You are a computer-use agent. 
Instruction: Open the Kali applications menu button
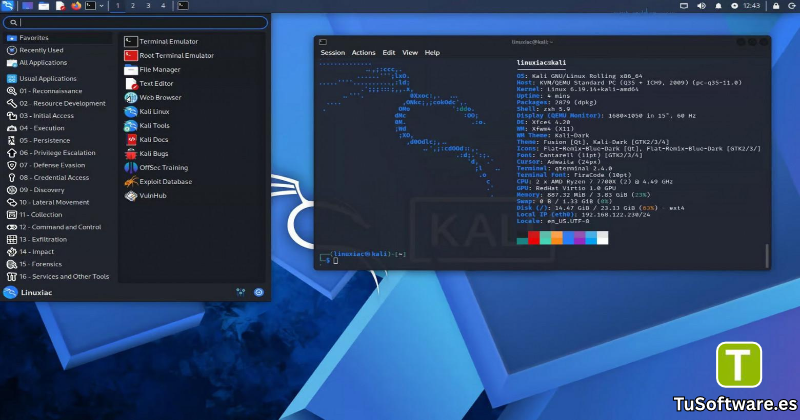click(8, 6)
